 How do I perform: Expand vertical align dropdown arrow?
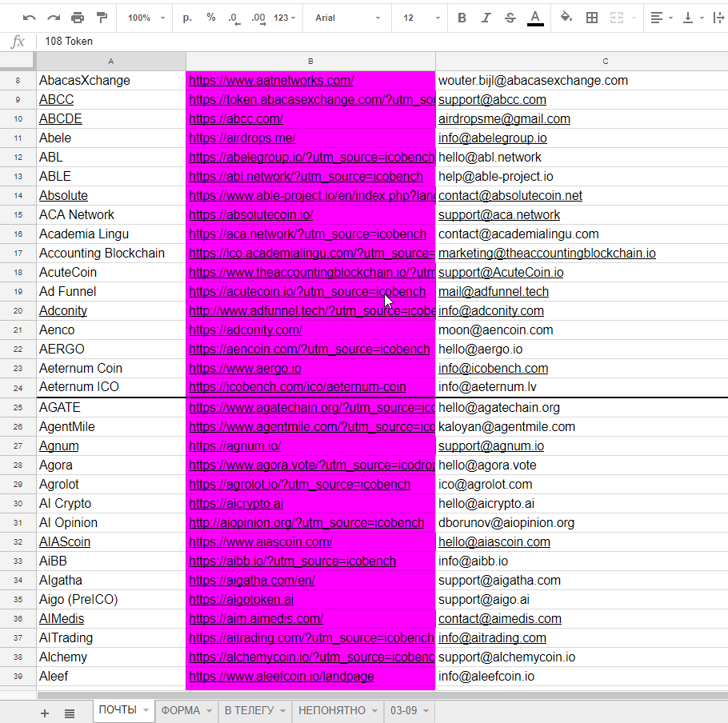point(702,18)
